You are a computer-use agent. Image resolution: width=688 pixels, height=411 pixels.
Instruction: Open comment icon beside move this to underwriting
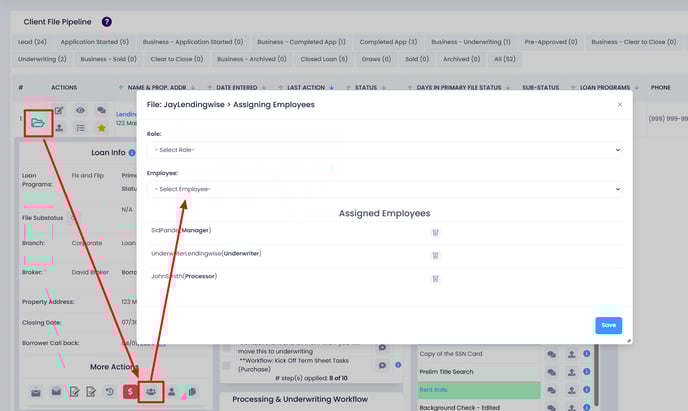click(383, 347)
